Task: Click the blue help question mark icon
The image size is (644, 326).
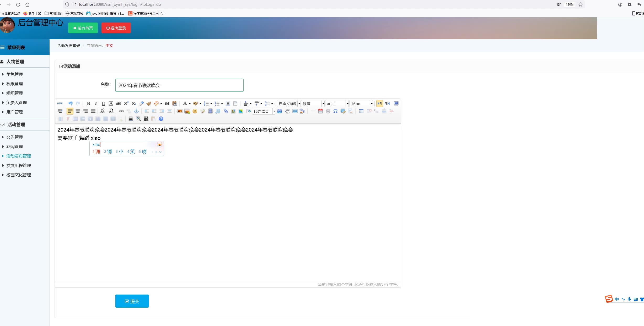Action: click(161, 119)
